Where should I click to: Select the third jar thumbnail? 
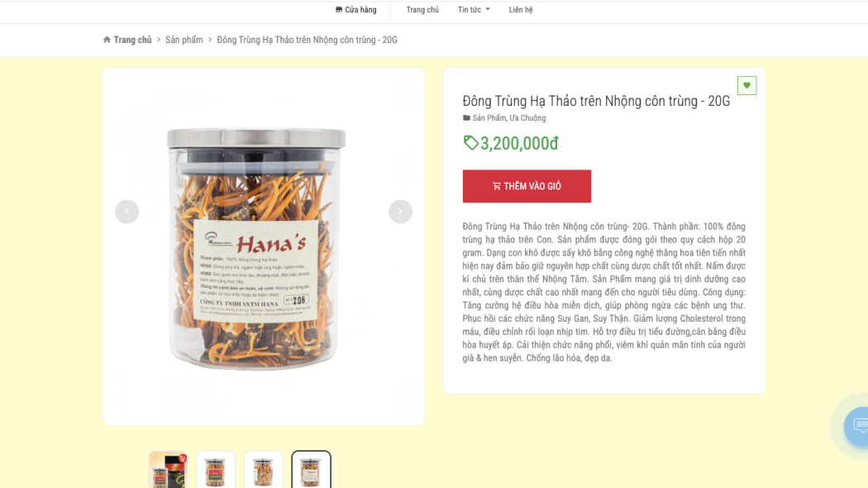coord(264,470)
